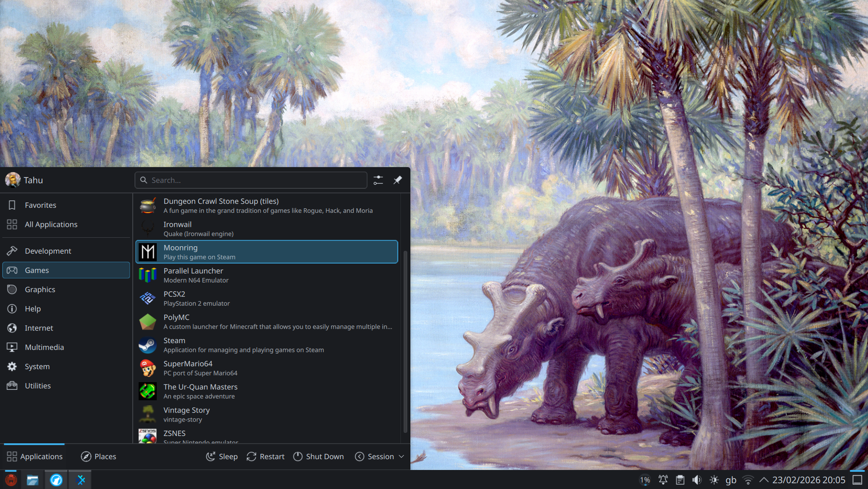Open Dolphin file manager from the taskbar
Image resolution: width=868 pixels, height=489 pixels.
click(33, 480)
